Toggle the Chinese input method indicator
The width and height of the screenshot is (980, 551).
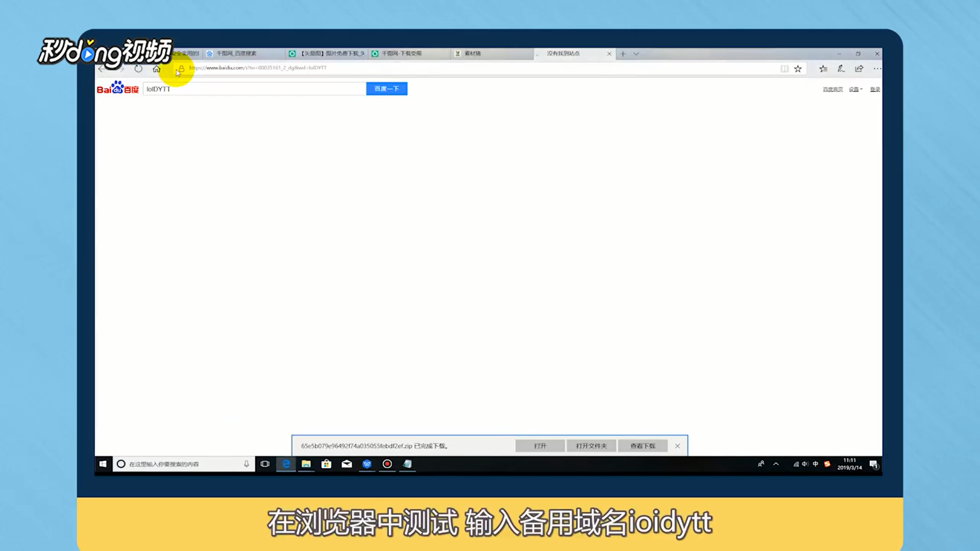coord(815,464)
